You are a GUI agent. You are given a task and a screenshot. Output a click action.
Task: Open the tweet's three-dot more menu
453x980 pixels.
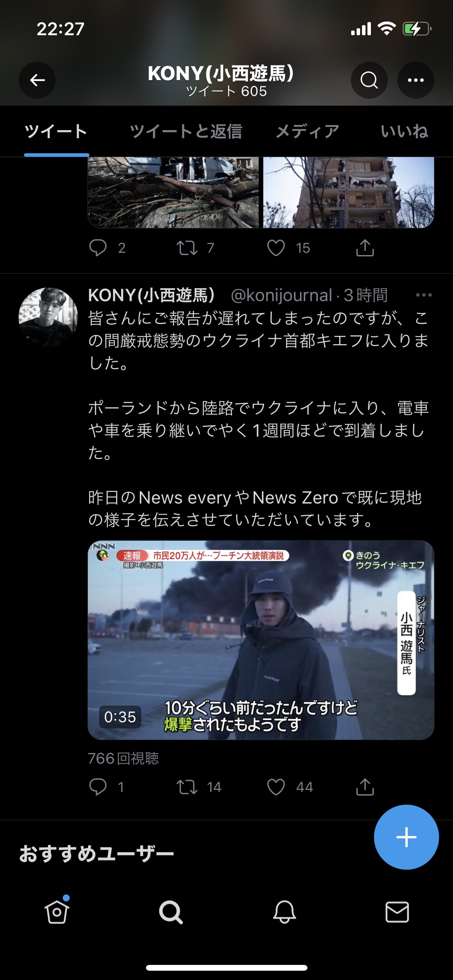pyautogui.click(x=424, y=295)
